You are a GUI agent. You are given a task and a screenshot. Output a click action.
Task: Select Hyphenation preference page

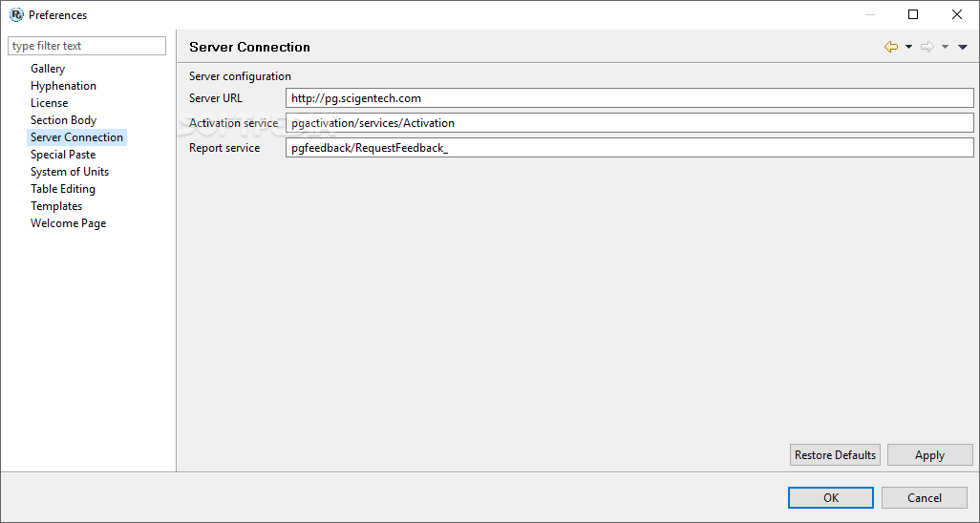(x=63, y=86)
